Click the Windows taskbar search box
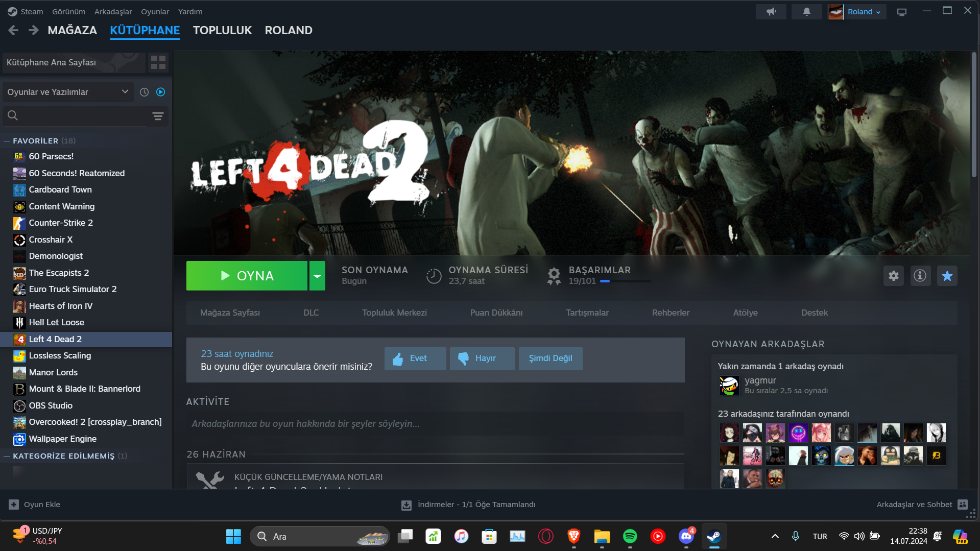The image size is (980, 551). (x=320, y=536)
